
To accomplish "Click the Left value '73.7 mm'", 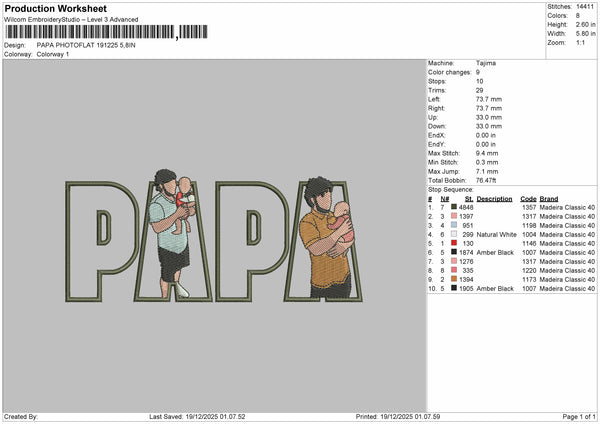I will (489, 99).
